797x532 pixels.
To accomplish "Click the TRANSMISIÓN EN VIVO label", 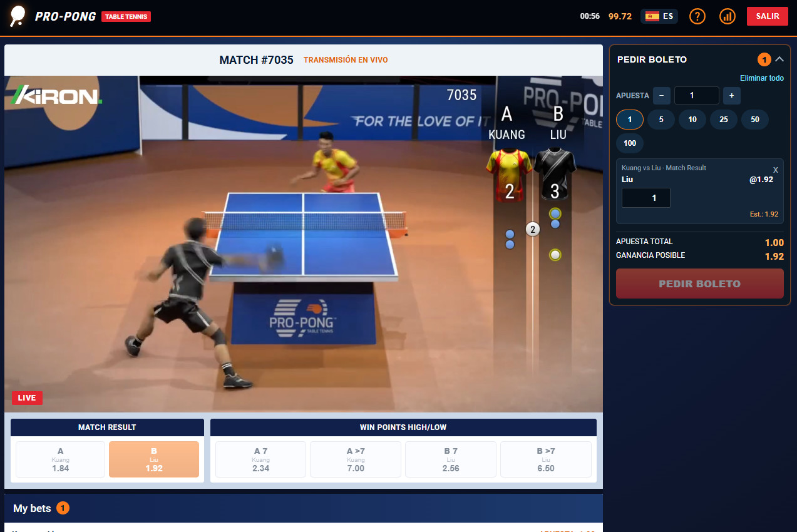I will click(346, 60).
